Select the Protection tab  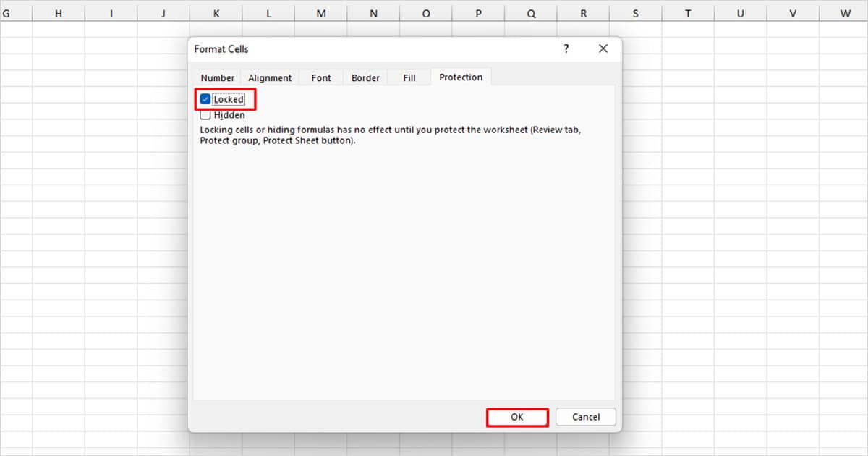pyautogui.click(x=461, y=77)
